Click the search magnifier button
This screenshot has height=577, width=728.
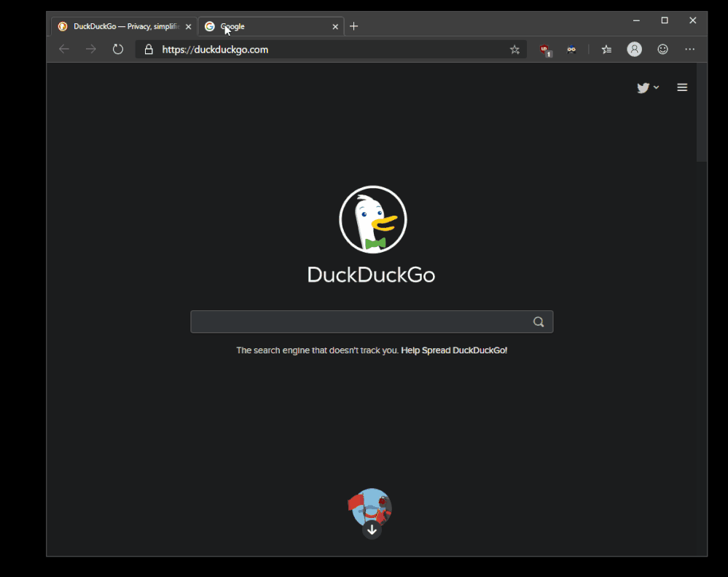539,322
